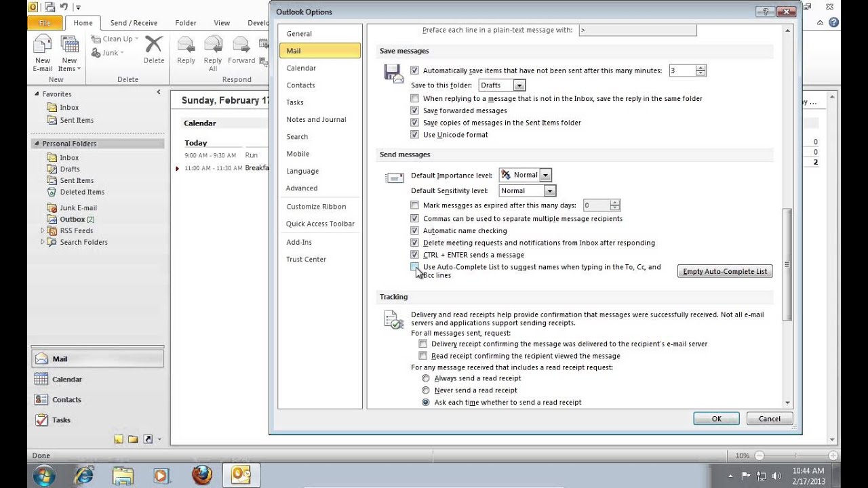Select General in Outlook Options list
Image resolution: width=868 pixels, height=488 pixels.
[320, 34]
